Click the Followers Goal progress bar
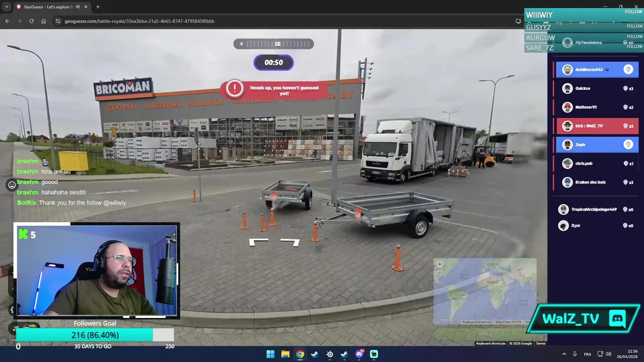Viewport: 644px width, 362px height. click(95, 335)
